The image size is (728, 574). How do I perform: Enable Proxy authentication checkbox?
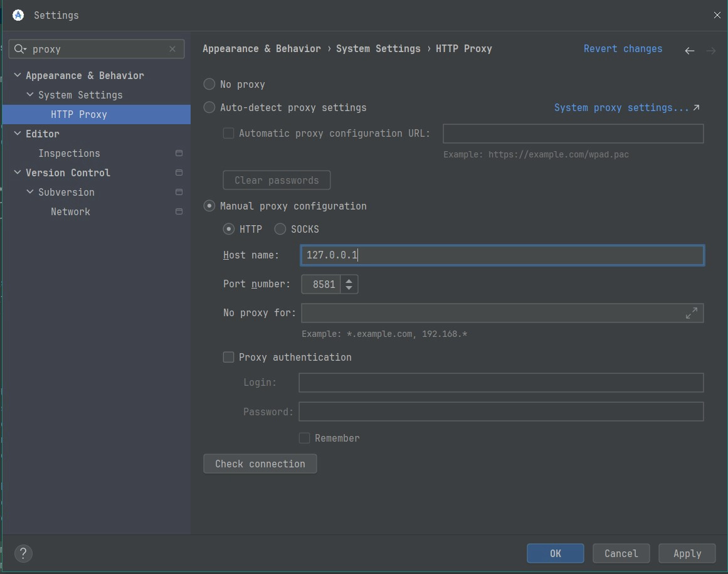(228, 357)
